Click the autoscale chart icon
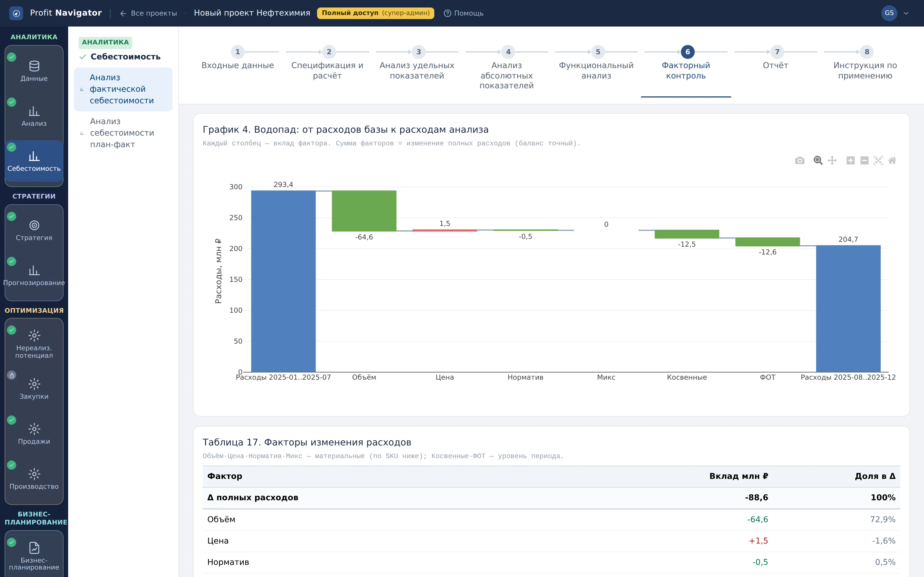 [878, 161]
